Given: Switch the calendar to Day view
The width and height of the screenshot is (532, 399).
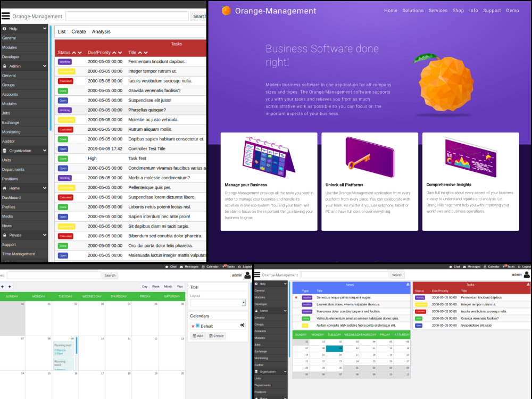Looking at the screenshot, I should point(145,287).
